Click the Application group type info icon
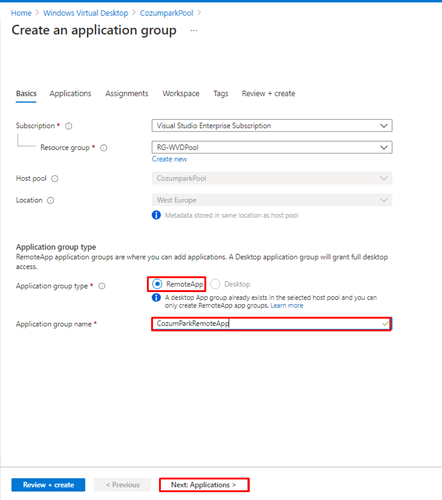The height and width of the screenshot is (500, 442). (102, 286)
